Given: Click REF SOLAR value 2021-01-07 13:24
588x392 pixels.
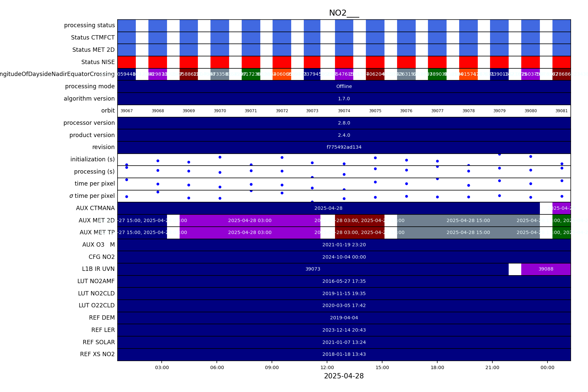Looking at the screenshot, I should 344,342.
